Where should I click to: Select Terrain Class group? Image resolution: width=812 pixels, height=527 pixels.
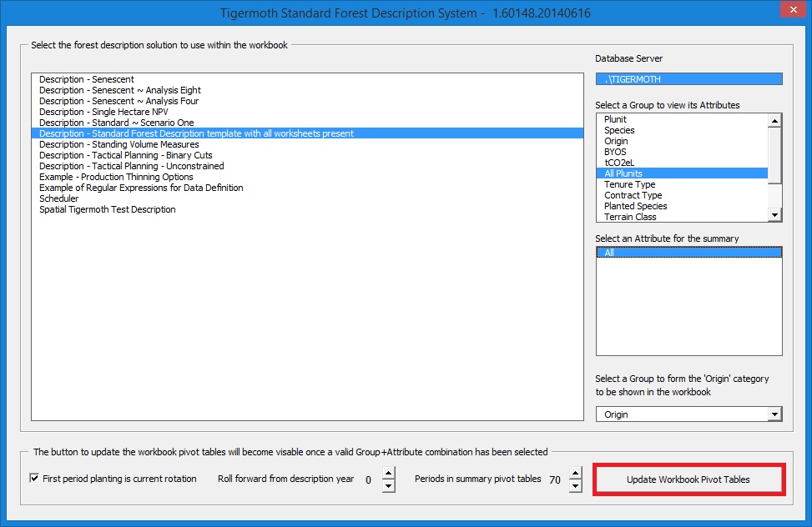click(682, 217)
